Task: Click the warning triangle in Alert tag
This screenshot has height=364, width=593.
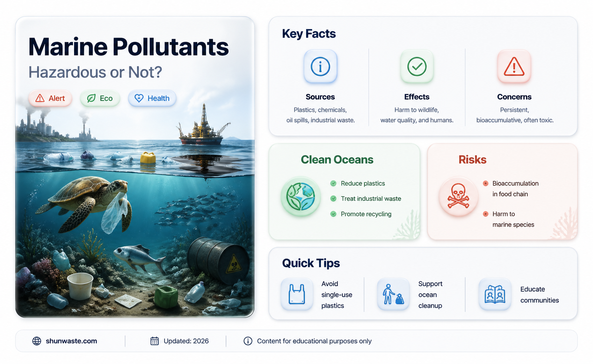Action: point(40,98)
